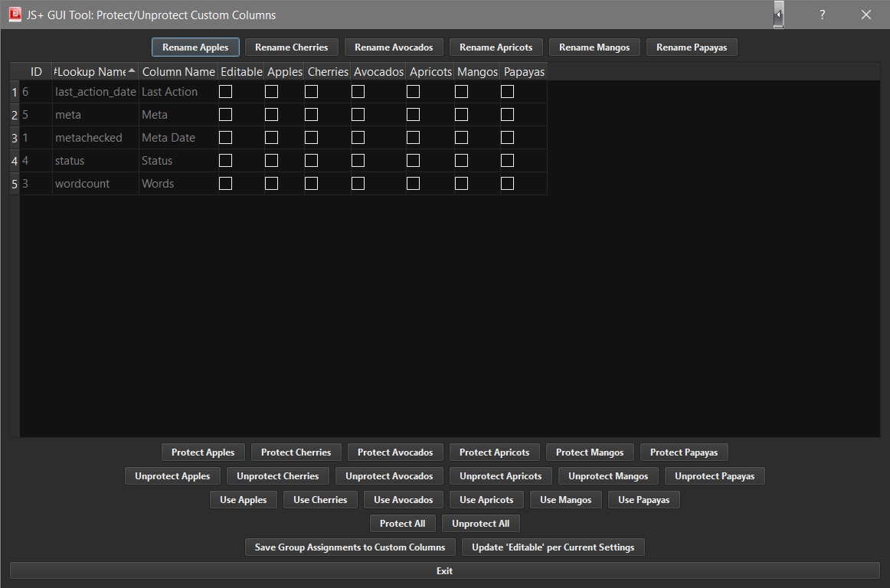Check Apricots box in the wordcount row

pos(413,183)
